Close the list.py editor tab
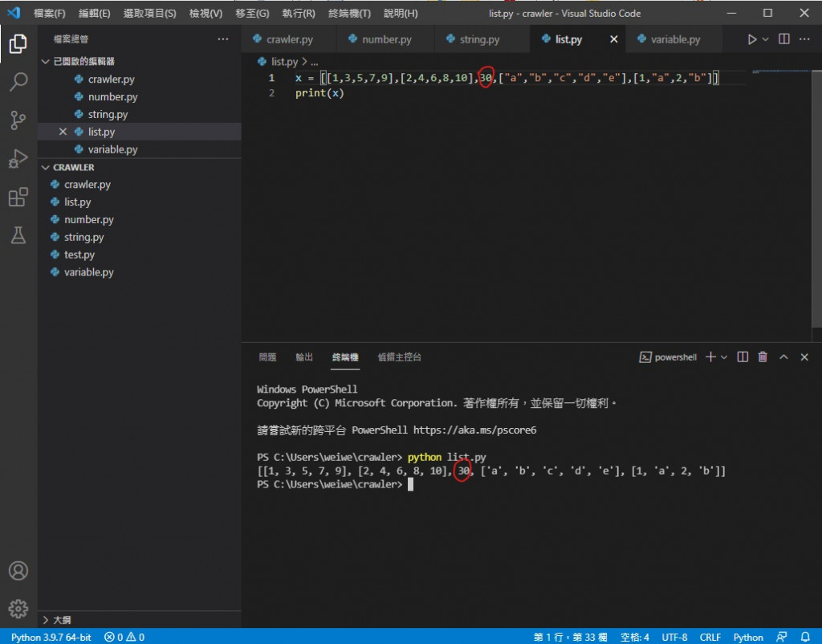Image resolution: width=822 pixels, height=644 pixels. coord(614,39)
